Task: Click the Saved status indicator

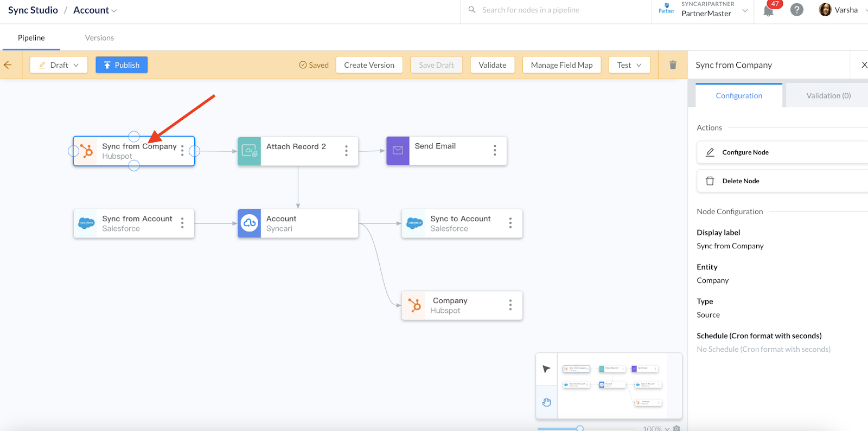Action: [x=314, y=65]
